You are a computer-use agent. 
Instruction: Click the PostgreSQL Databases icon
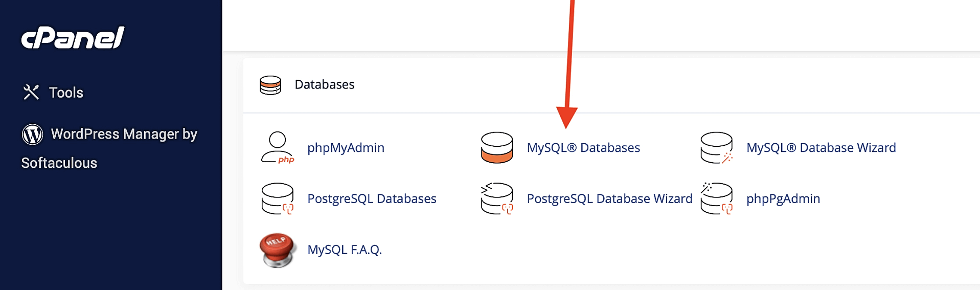(x=278, y=198)
